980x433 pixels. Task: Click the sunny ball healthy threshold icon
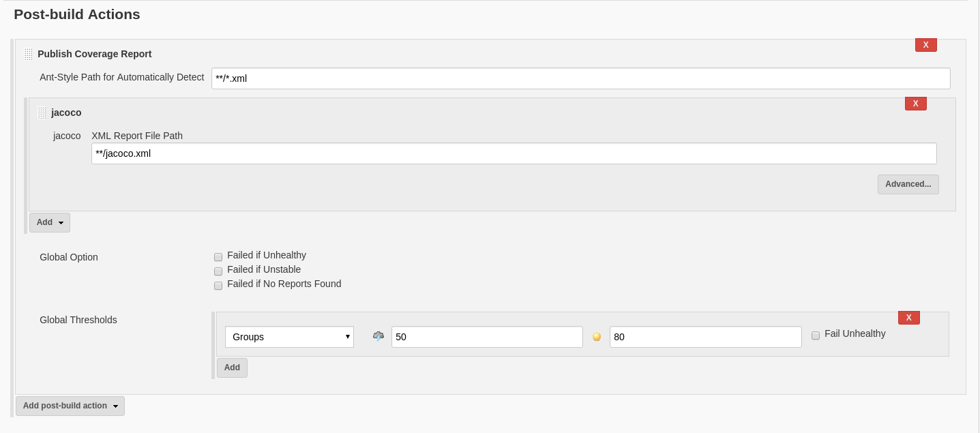597,336
